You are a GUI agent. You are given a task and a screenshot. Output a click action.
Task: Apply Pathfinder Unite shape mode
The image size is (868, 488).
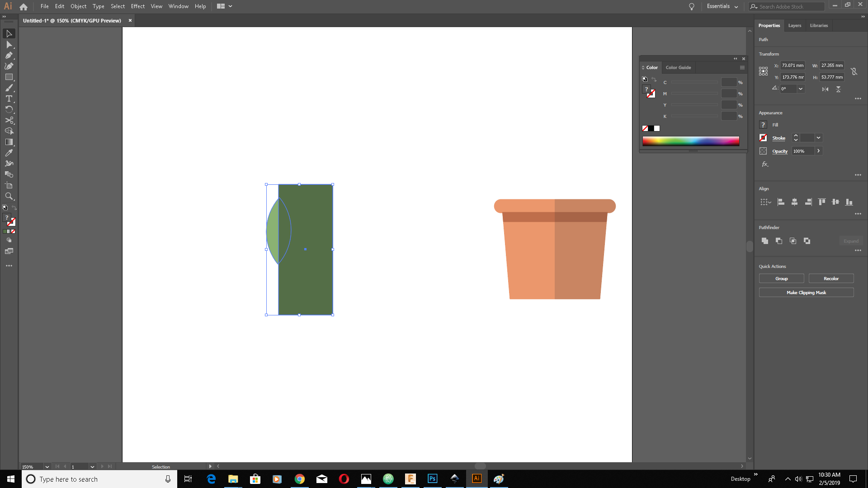coord(765,241)
